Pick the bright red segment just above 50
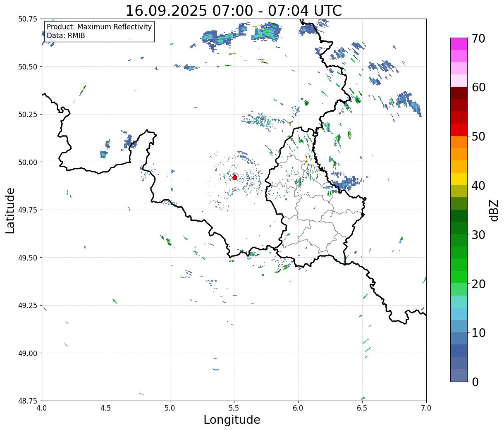The height and width of the screenshot is (430, 504). (x=459, y=130)
